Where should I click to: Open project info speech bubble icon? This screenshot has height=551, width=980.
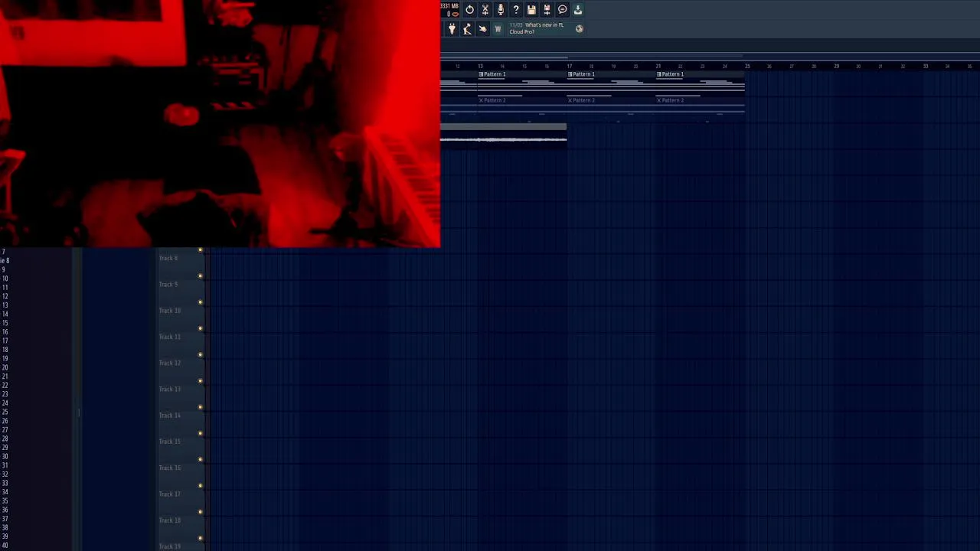coord(562,10)
